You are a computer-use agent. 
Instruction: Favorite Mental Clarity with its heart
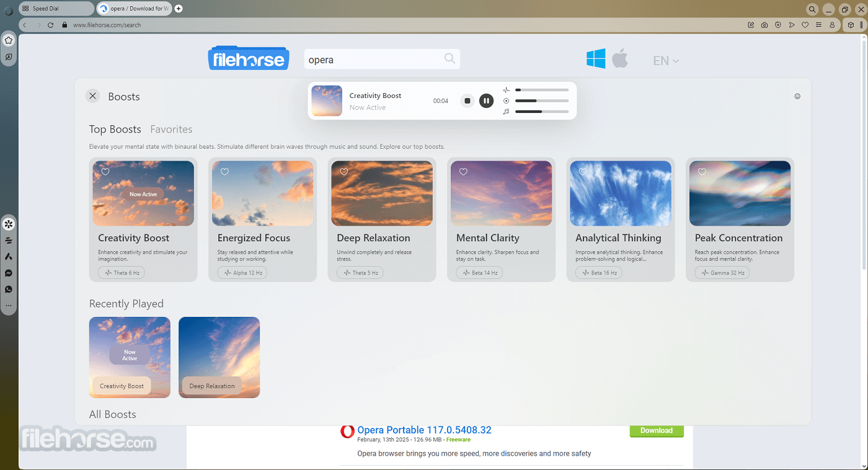463,172
